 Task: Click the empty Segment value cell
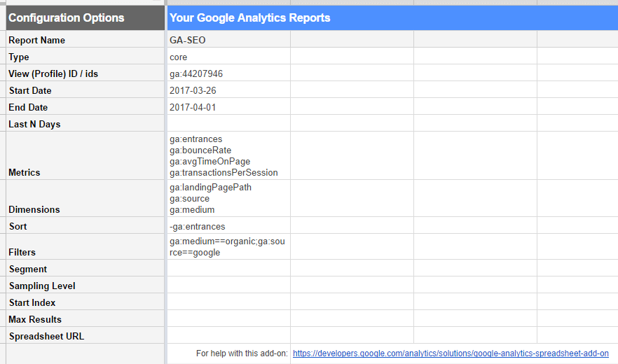(228, 269)
